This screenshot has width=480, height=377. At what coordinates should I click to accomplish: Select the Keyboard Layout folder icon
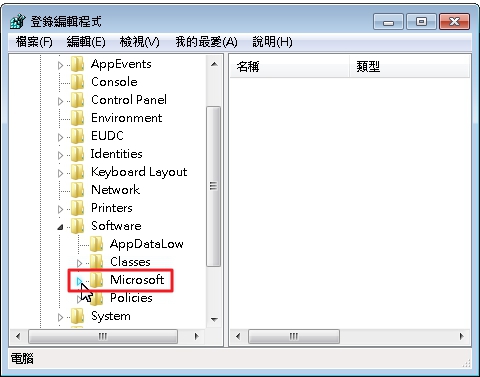click(x=77, y=172)
